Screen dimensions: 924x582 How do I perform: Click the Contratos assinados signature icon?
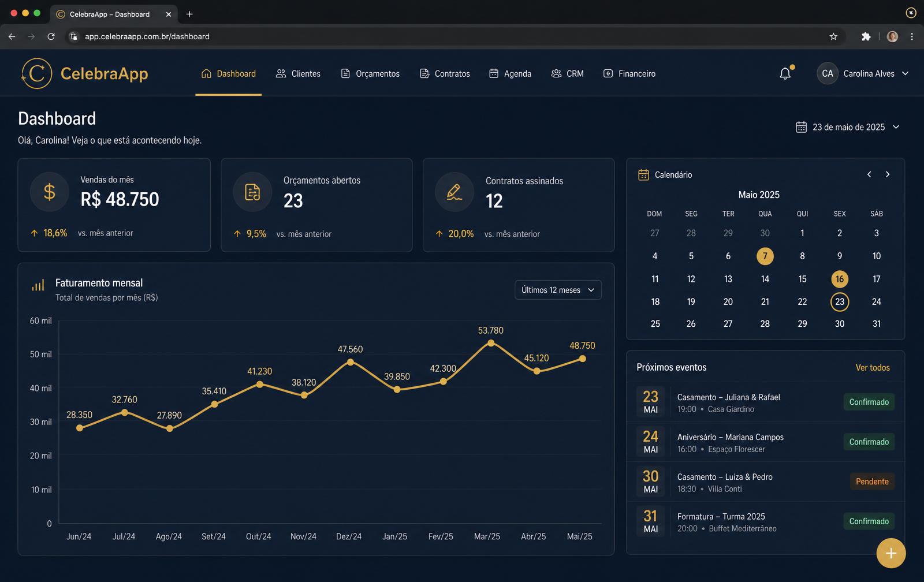[454, 192]
